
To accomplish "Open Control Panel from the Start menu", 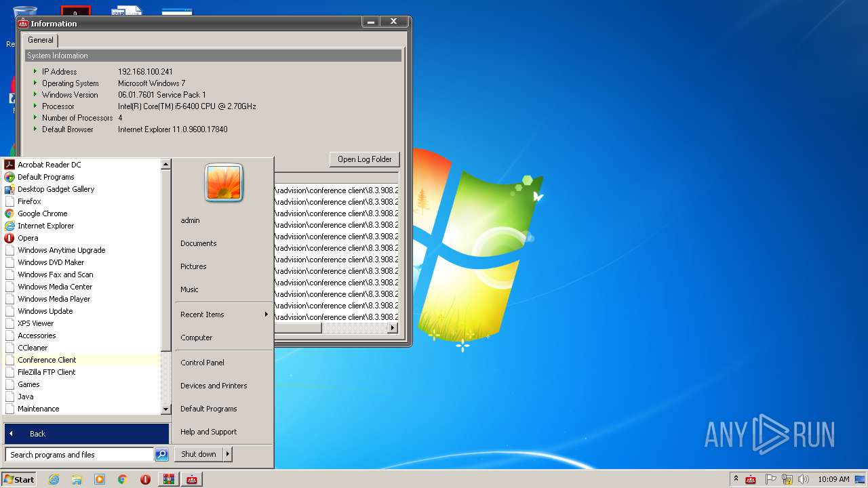I will tap(202, 363).
